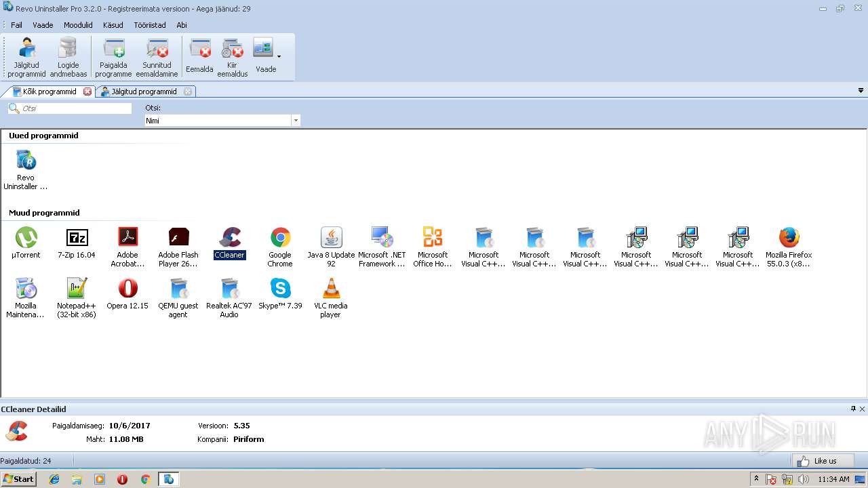The height and width of the screenshot is (488, 868).
Task: Click the Uued programmid group header
Action: point(43,136)
